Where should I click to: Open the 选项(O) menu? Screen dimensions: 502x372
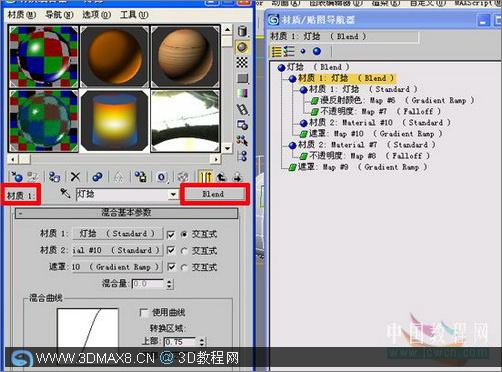(96, 15)
